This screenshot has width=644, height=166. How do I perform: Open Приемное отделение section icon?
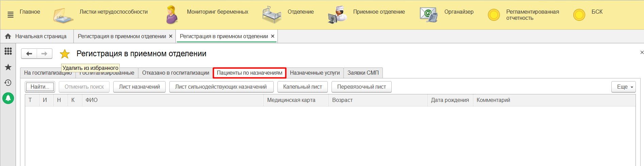[x=337, y=15]
